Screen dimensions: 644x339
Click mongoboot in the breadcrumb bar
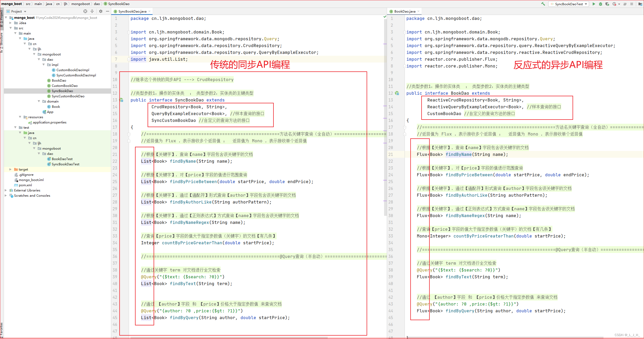pos(81,4)
